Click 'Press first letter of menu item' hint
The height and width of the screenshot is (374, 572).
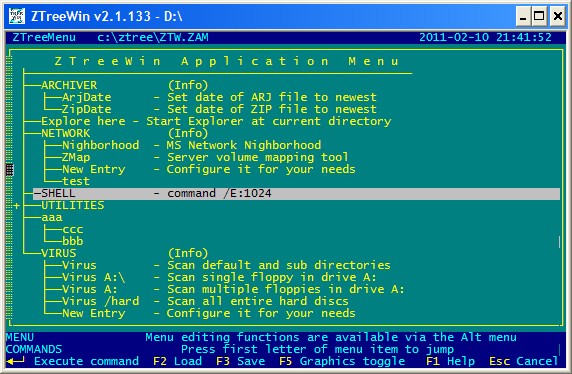(317, 349)
